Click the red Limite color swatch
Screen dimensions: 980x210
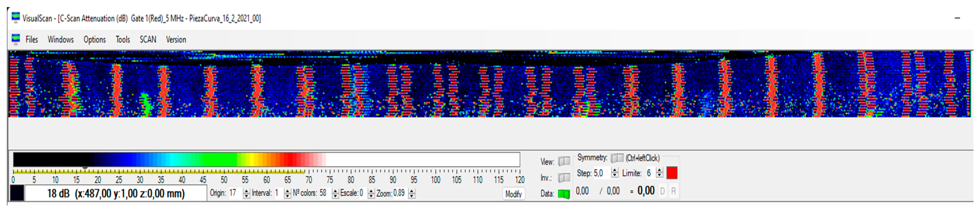coord(672,173)
